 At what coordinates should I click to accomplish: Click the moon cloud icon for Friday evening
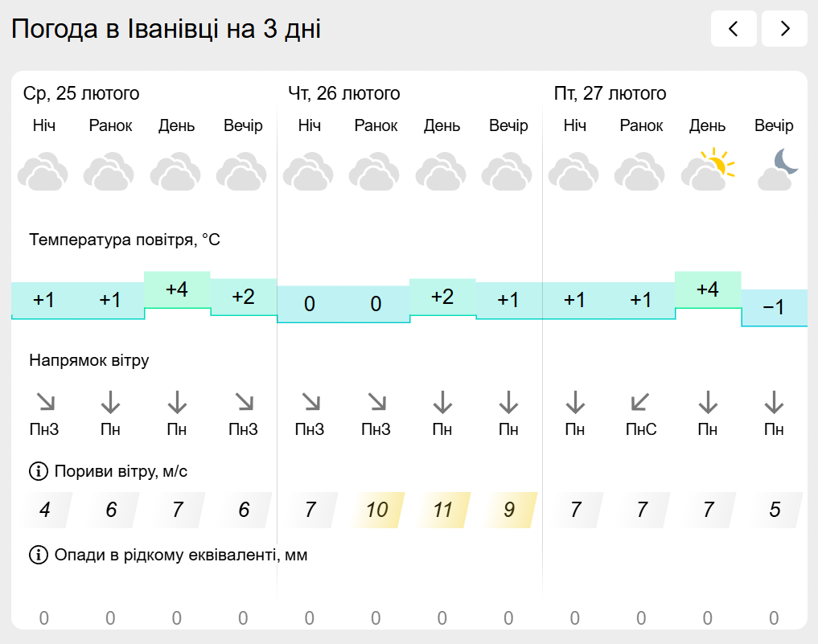click(775, 169)
